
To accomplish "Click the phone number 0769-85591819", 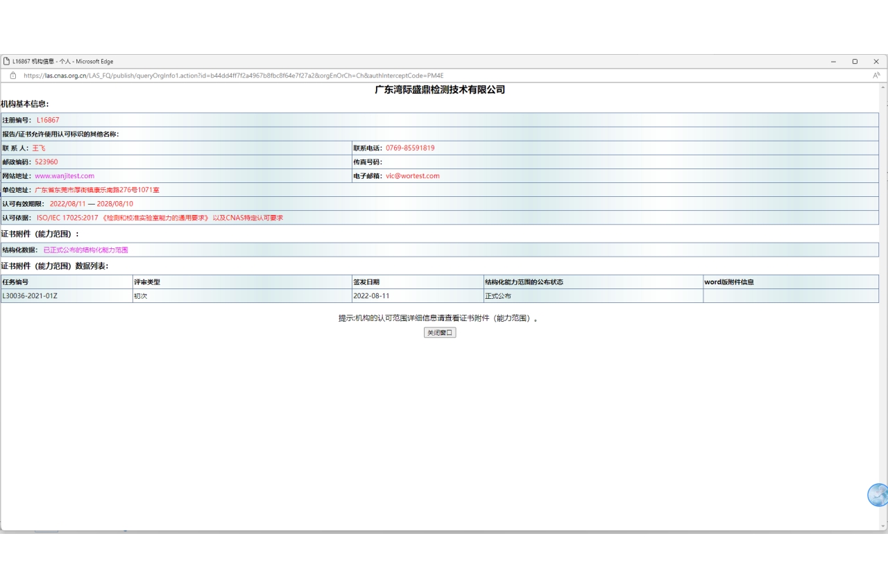I will tap(410, 148).
